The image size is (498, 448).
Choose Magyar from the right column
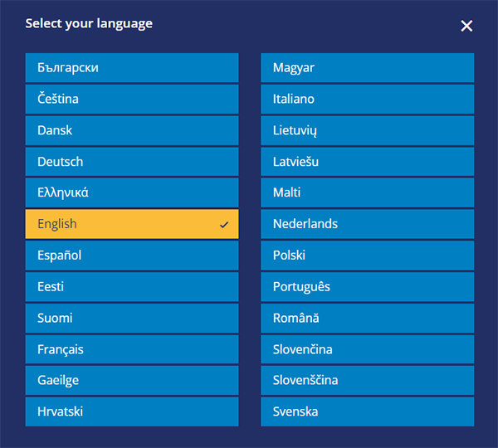pyautogui.click(x=367, y=68)
